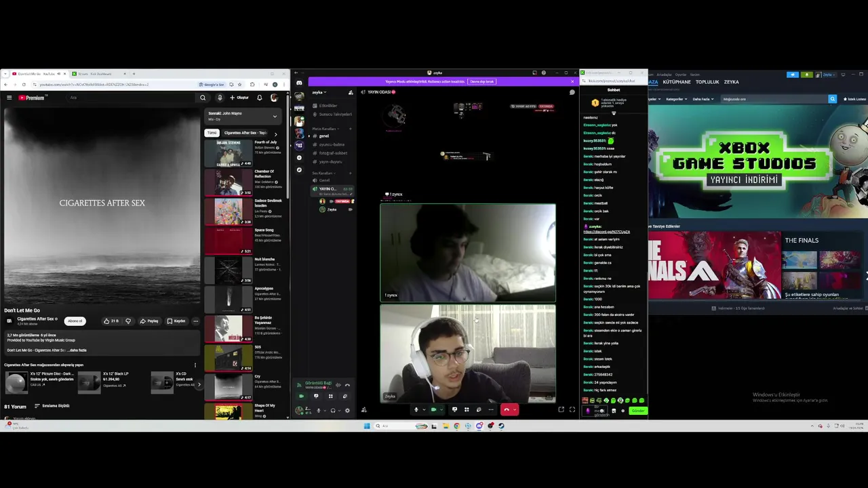
Task: Open the YouTube hamburger guide menu
Action: (9, 98)
